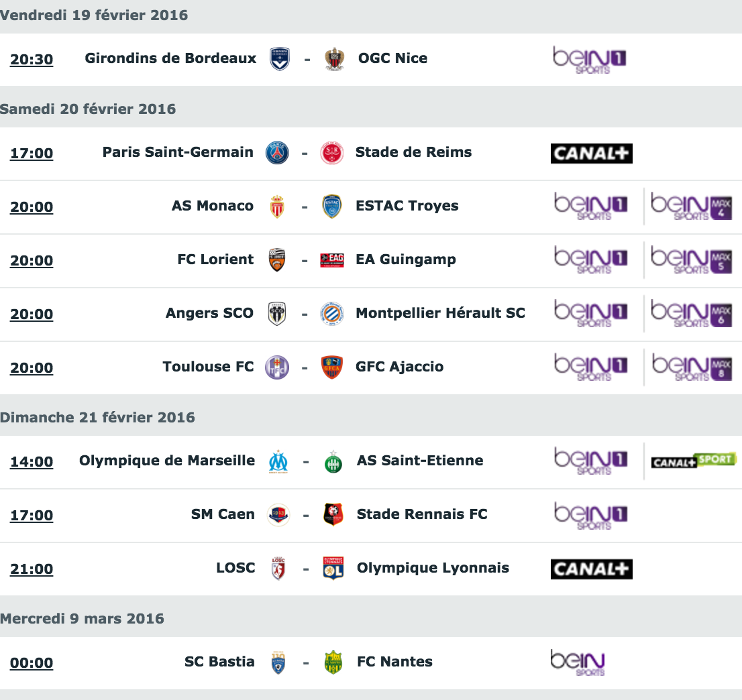
Task: Click the beIN Sports Max 4 channel logo
Action: click(692, 207)
